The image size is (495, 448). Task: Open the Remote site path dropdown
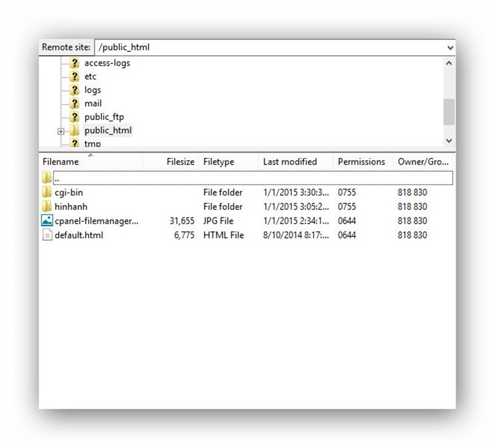tap(450, 48)
